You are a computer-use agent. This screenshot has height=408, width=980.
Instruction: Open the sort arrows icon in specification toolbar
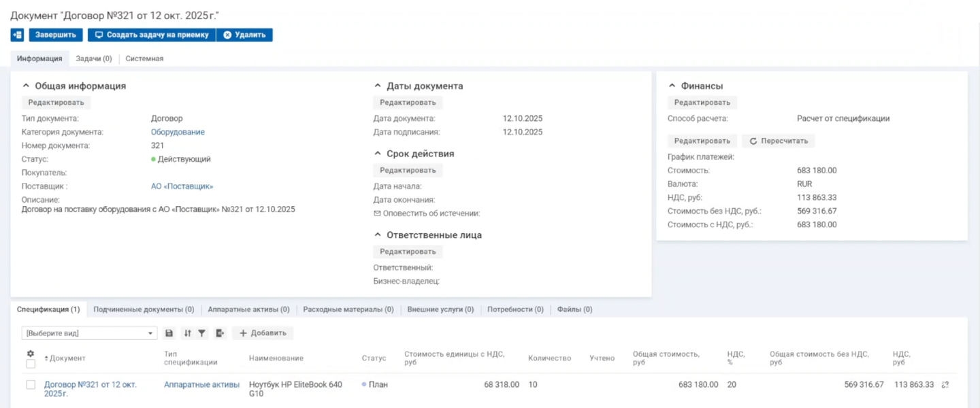click(188, 333)
